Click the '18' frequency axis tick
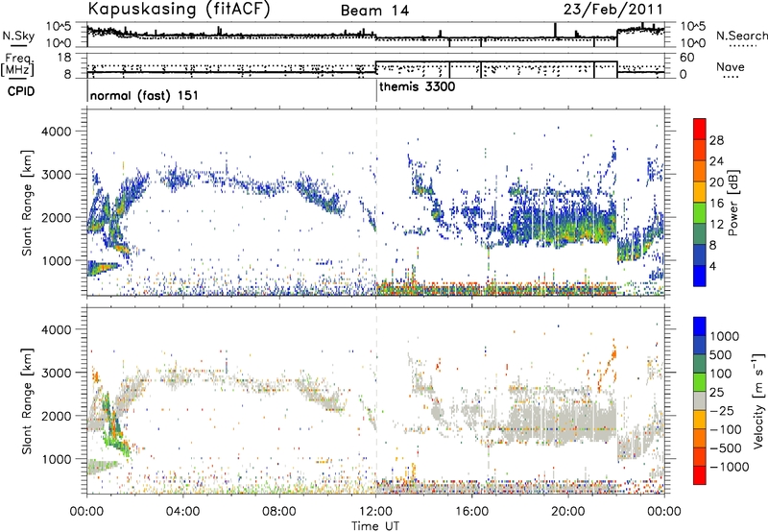The image size is (768, 532). 63,58
